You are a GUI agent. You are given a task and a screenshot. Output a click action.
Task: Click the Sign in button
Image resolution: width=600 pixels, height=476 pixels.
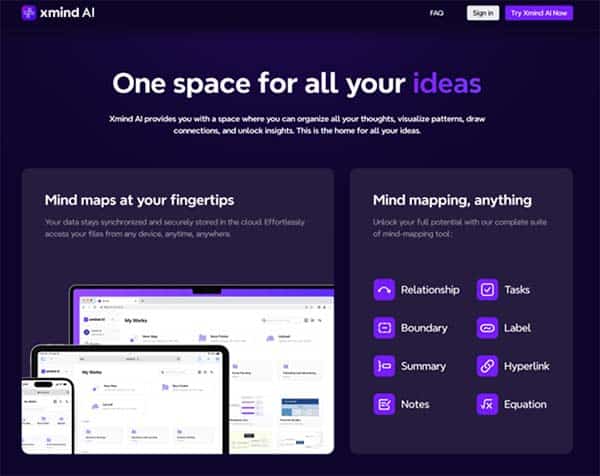tap(483, 13)
